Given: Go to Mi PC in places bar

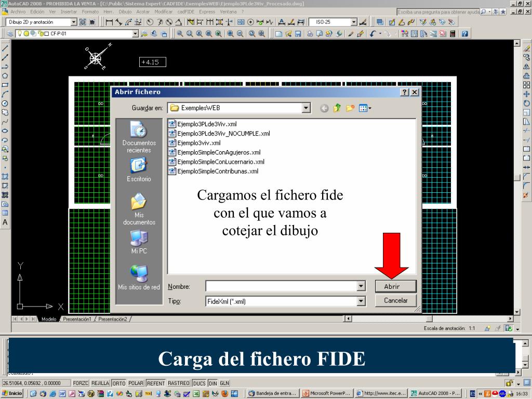Looking at the screenshot, I should pos(139,242).
